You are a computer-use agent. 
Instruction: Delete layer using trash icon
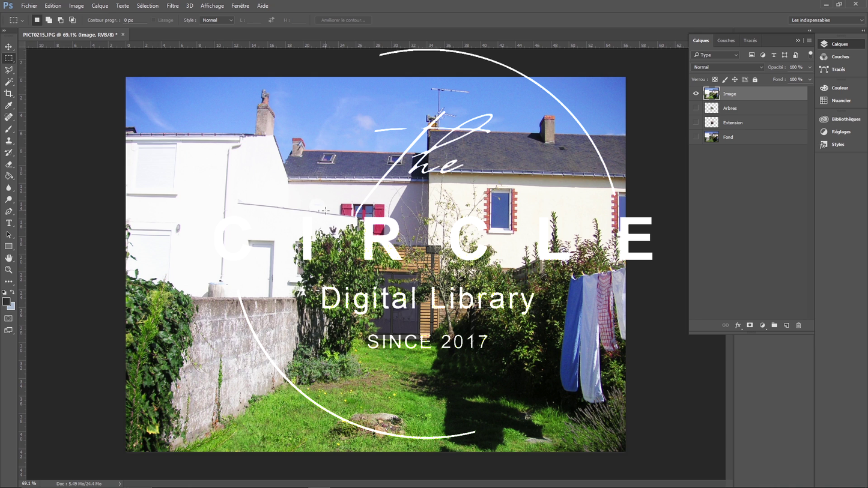(798, 325)
